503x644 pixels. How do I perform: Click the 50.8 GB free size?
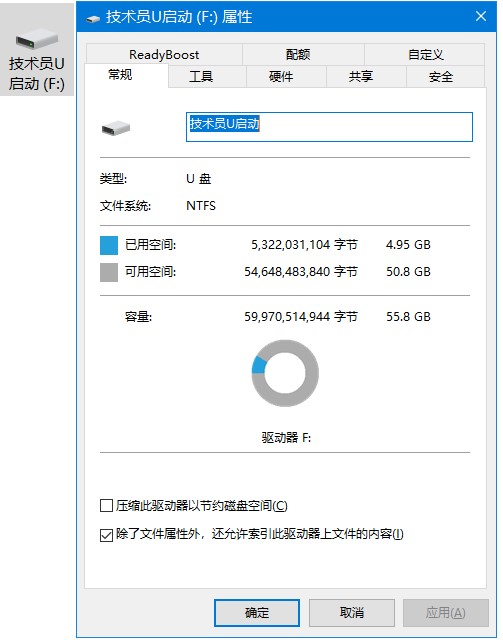pyautogui.click(x=408, y=272)
